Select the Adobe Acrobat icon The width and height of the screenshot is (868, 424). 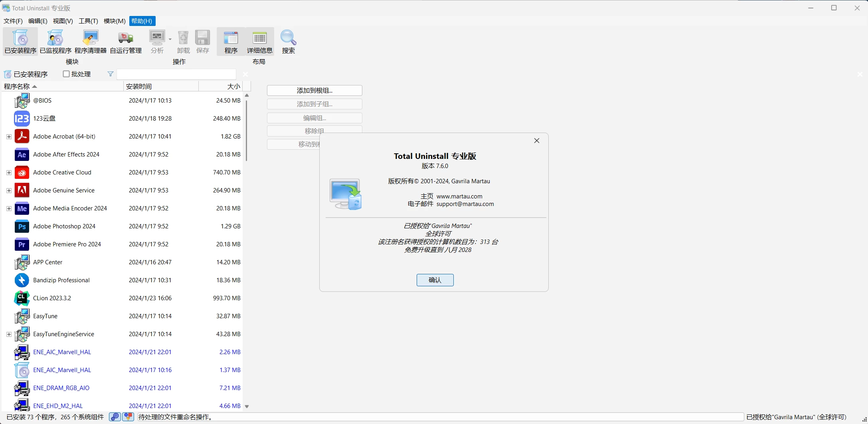[x=22, y=137]
